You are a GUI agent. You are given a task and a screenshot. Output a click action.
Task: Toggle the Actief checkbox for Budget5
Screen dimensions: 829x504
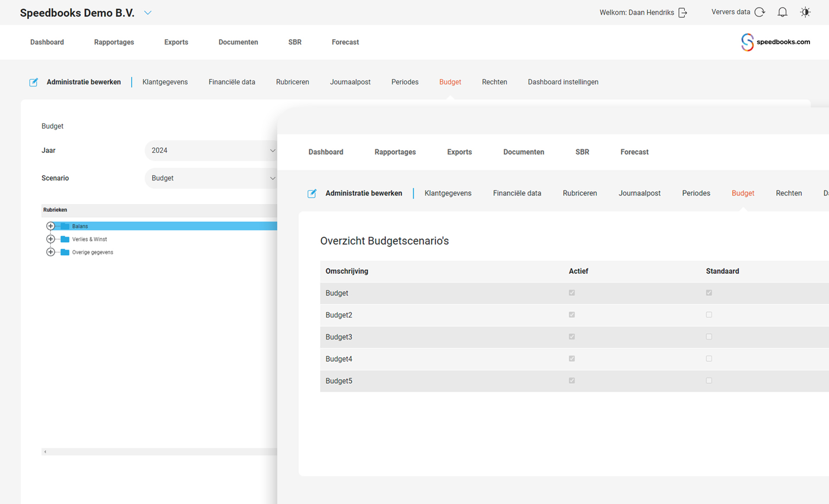point(572,381)
